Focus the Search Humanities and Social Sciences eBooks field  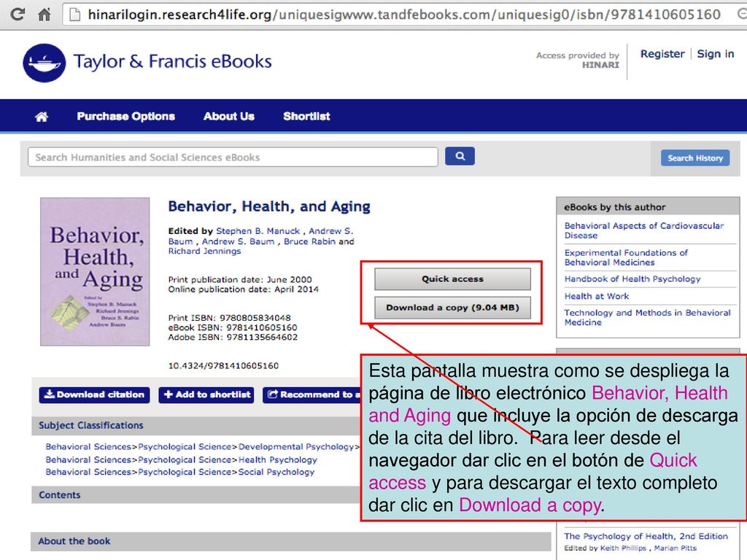point(233,157)
